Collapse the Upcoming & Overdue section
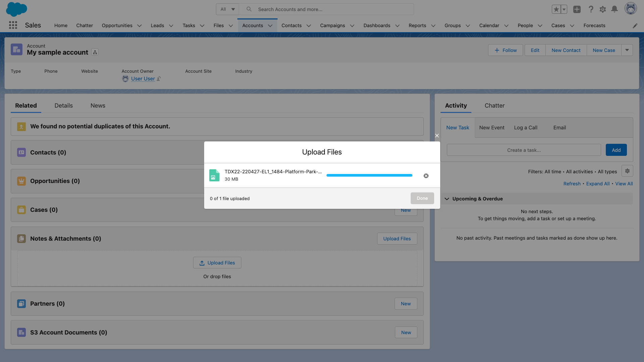644x362 pixels. [x=447, y=199]
